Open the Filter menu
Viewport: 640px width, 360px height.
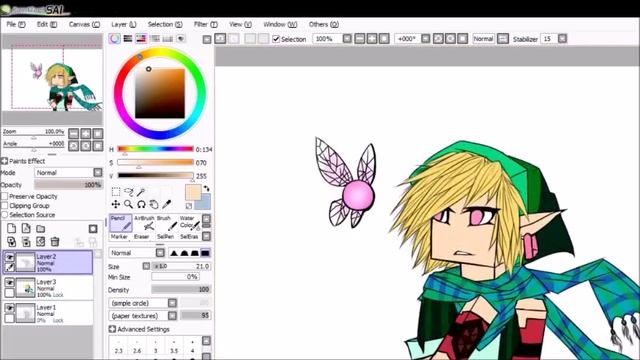(x=205, y=24)
